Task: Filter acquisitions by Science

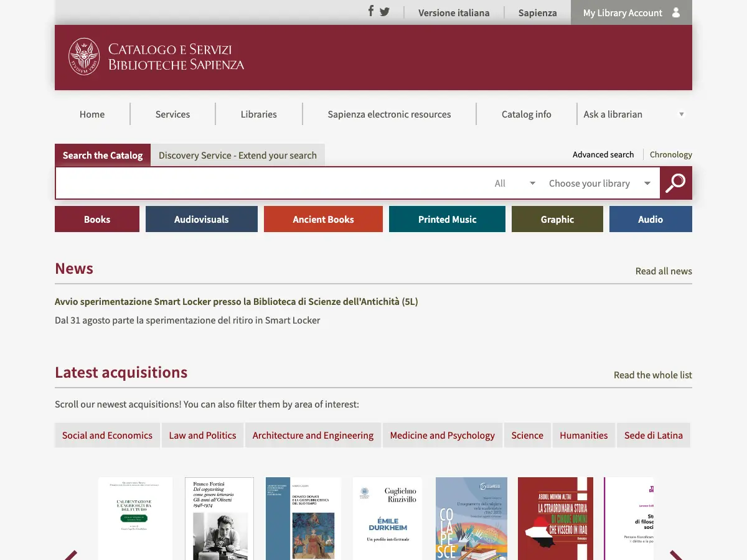Action: click(x=527, y=436)
